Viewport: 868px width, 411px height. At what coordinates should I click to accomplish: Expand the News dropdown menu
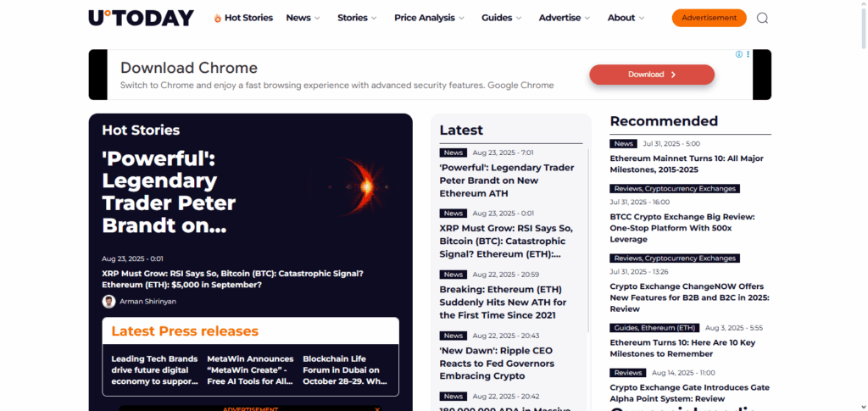pyautogui.click(x=303, y=18)
